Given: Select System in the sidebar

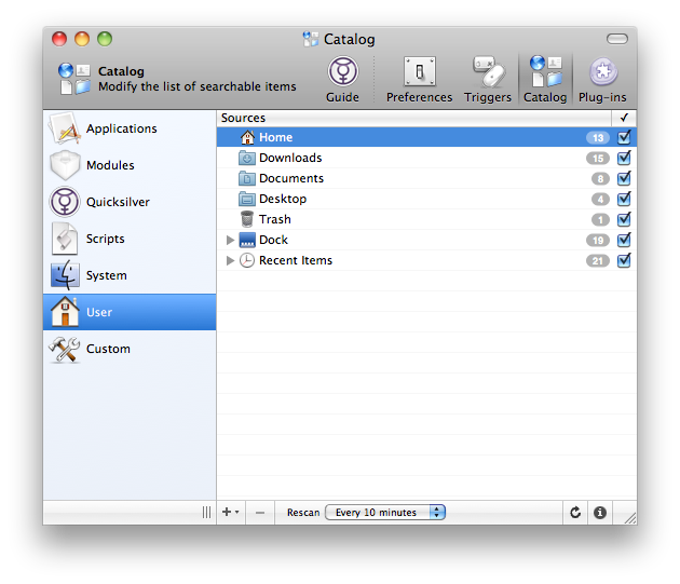Looking at the screenshot, I should pyautogui.click(x=129, y=275).
